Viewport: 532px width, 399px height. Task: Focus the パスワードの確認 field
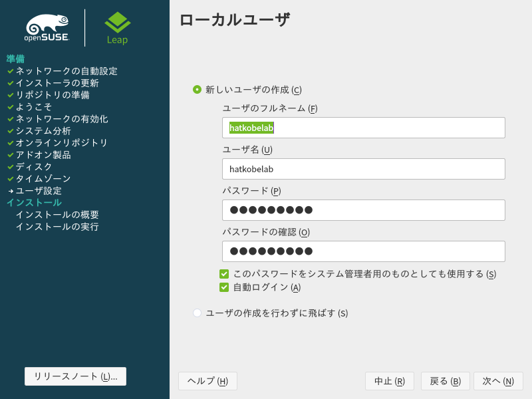(x=364, y=251)
